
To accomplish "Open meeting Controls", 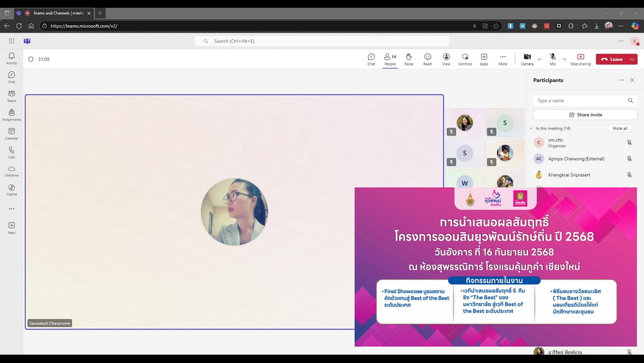I will [x=465, y=59].
